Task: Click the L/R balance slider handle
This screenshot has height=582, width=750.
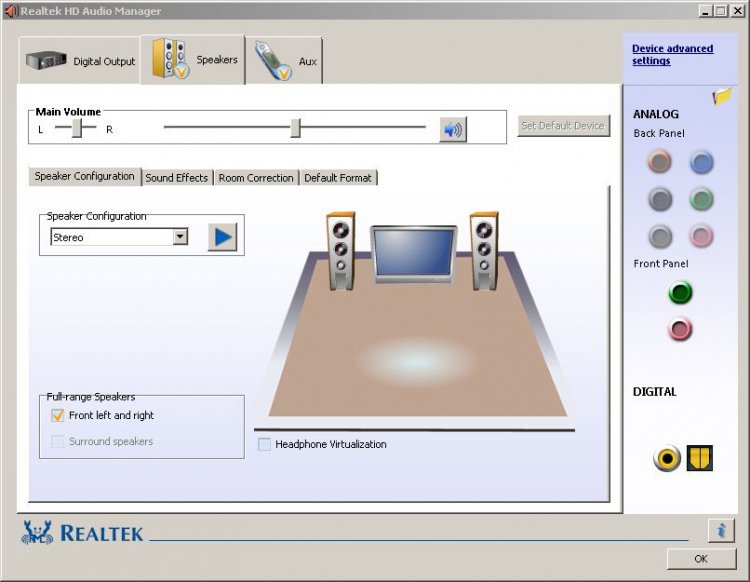Action: tap(77, 128)
